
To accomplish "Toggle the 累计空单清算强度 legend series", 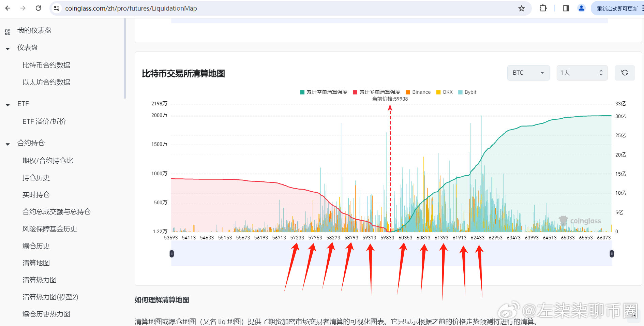I will pyautogui.click(x=324, y=92).
